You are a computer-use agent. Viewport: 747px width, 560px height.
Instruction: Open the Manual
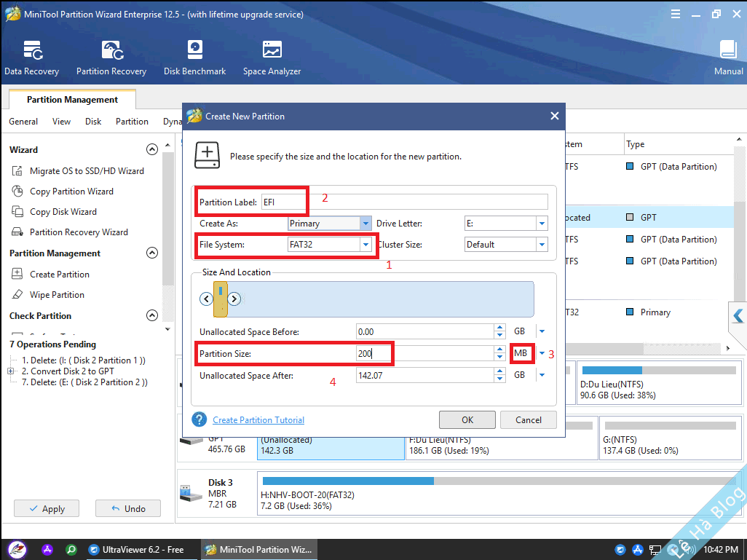[728, 58]
